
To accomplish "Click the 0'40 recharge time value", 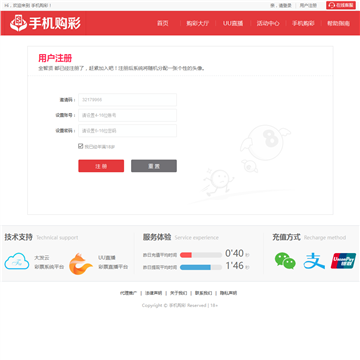I will point(235,254).
